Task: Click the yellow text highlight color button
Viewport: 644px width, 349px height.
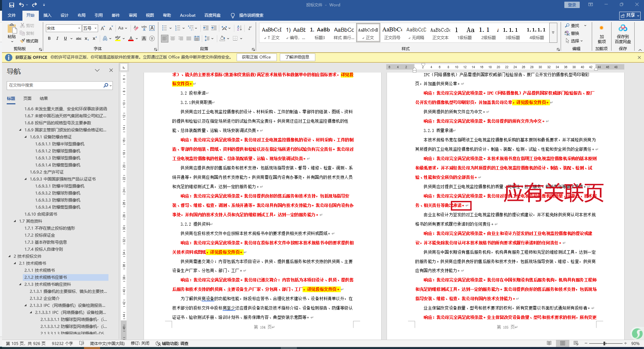Action: [117, 38]
